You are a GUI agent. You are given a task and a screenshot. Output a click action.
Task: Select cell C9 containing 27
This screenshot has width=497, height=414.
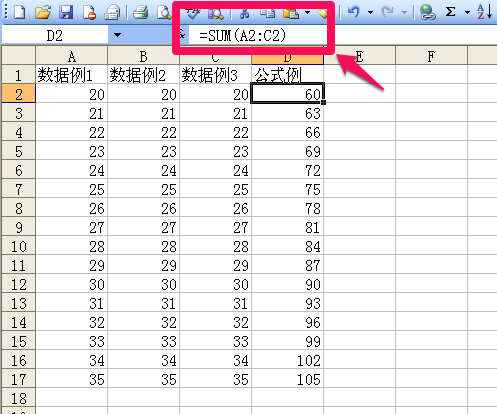point(215,227)
